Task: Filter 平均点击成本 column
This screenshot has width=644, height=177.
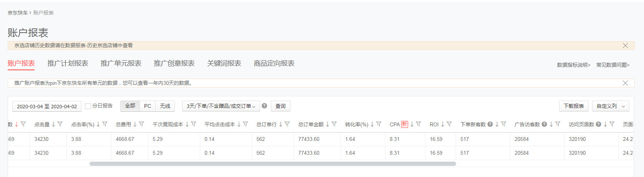Action: [246, 124]
